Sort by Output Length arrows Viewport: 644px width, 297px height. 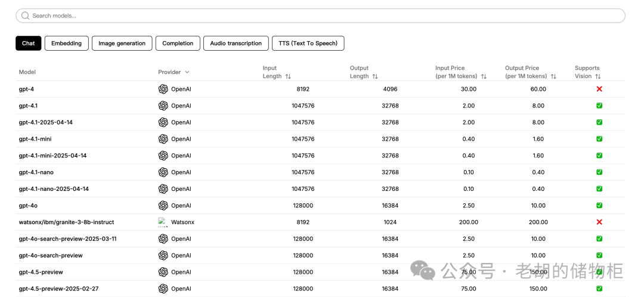pos(375,76)
